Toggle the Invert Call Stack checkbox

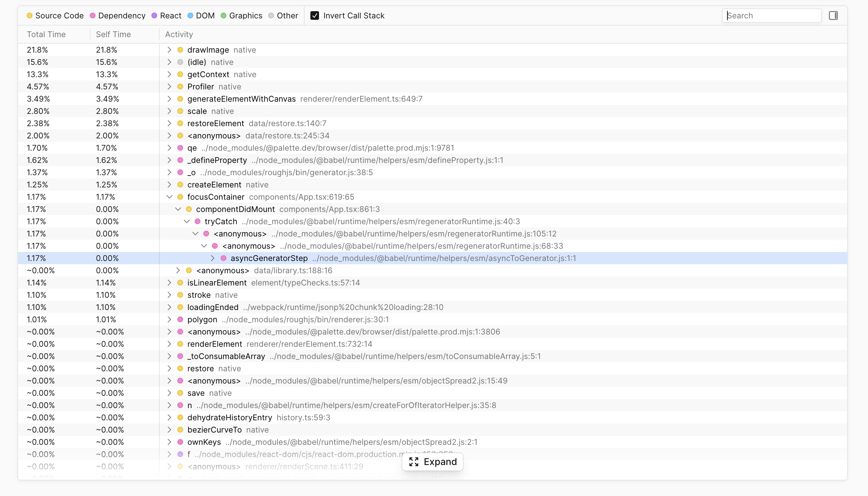(x=315, y=15)
